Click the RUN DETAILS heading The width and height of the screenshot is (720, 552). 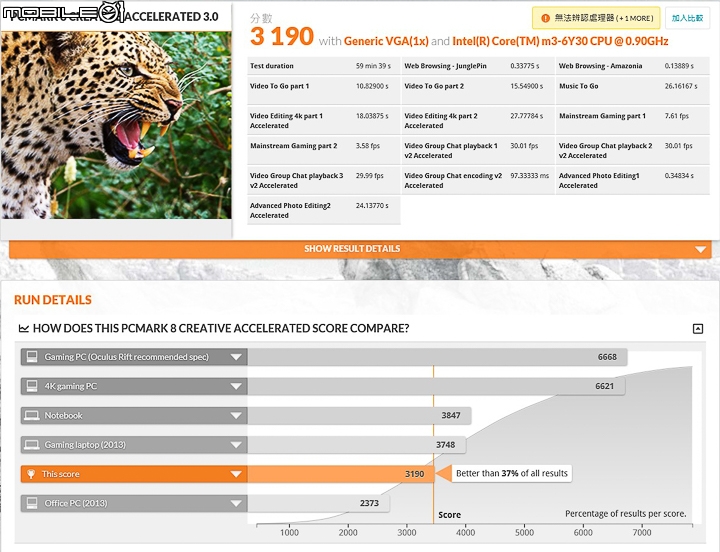[x=53, y=300]
